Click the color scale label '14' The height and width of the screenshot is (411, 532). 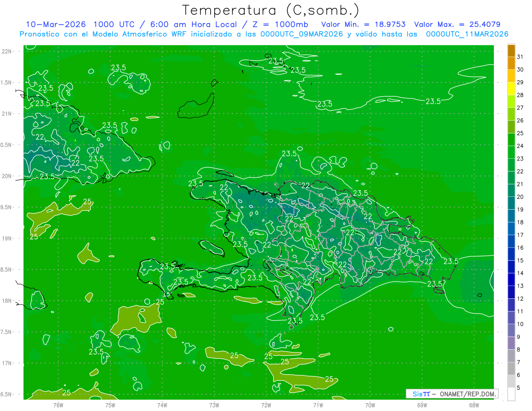pyautogui.click(x=520, y=273)
